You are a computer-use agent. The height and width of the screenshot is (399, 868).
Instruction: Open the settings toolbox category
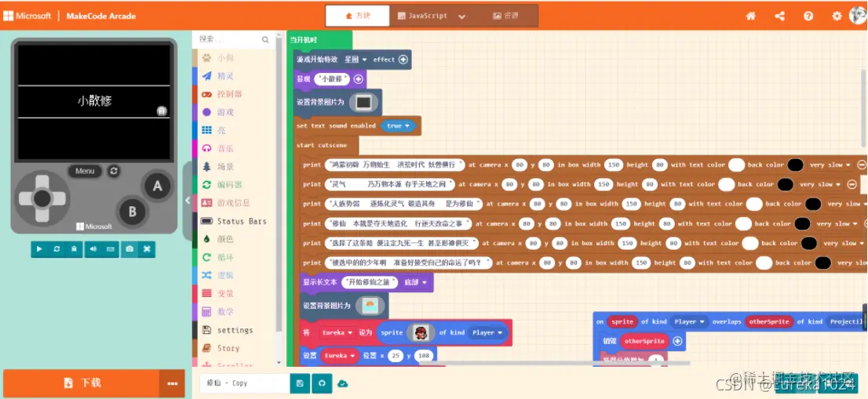233,330
